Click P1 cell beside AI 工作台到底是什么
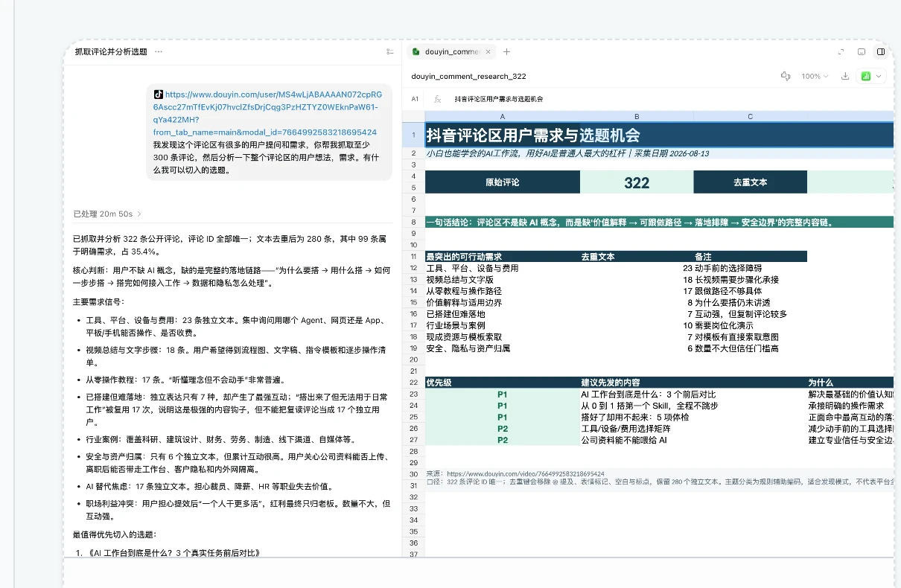Screen dimensions: 901x588 pos(503,394)
